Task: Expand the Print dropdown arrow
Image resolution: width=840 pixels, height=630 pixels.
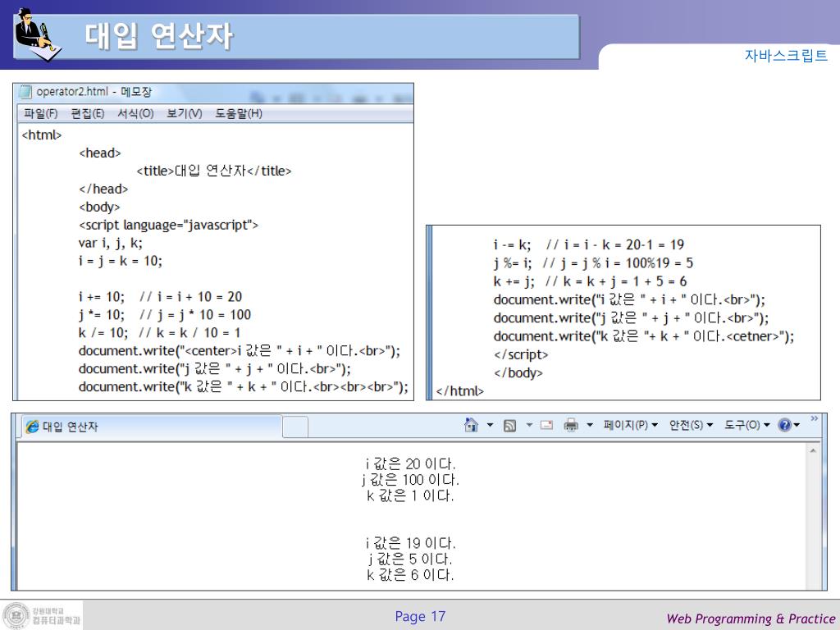Action: (x=590, y=425)
